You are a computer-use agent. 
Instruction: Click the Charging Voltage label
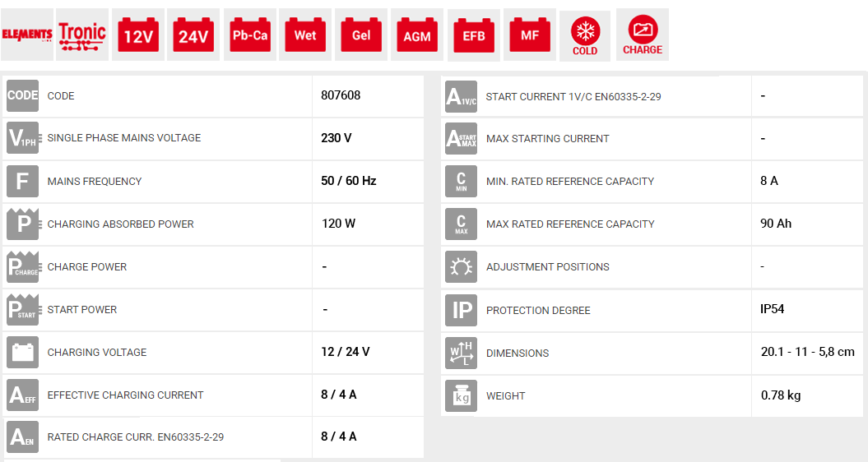tap(97, 352)
